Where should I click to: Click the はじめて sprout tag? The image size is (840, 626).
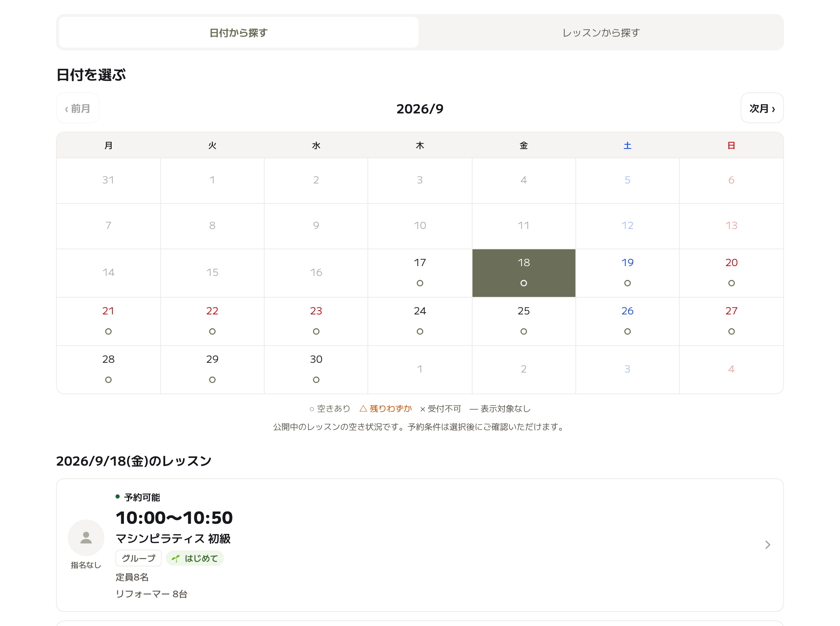click(x=195, y=558)
